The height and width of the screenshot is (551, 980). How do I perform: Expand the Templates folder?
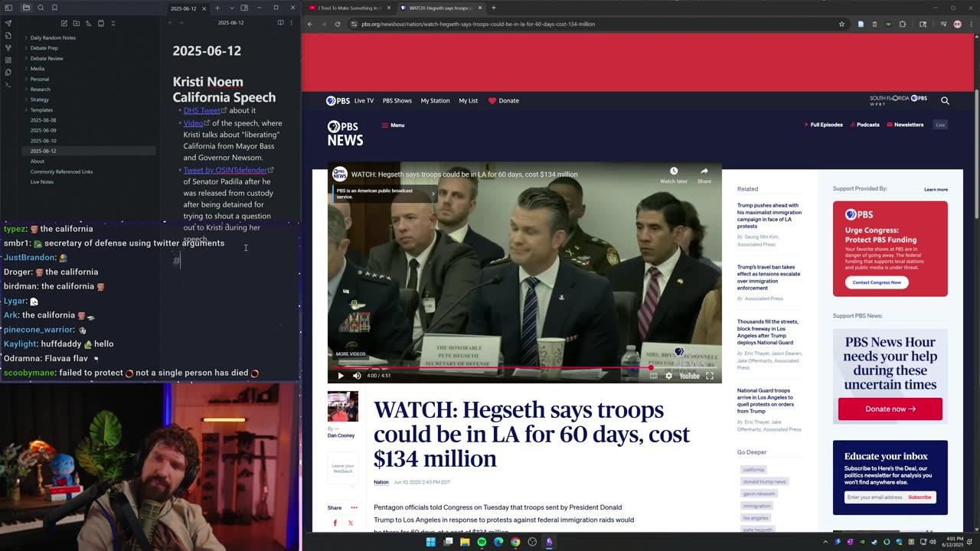pyautogui.click(x=41, y=110)
